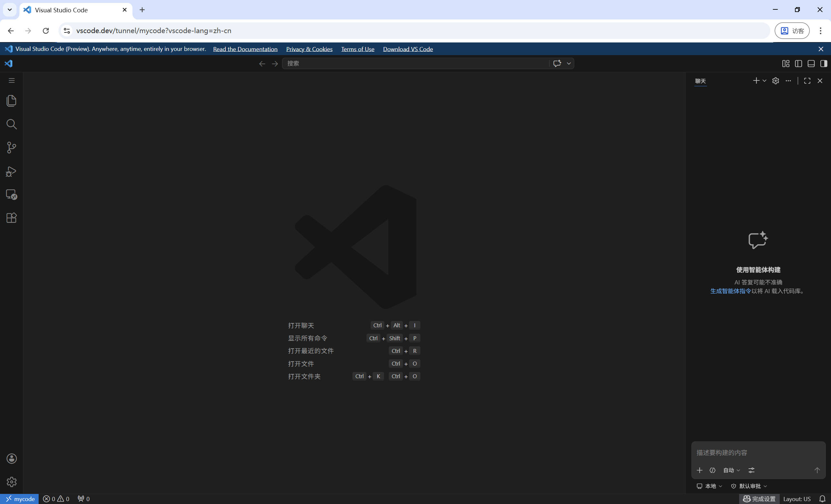The width and height of the screenshot is (831, 504).
Task: Open the Download VS Code link
Action: click(408, 49)
